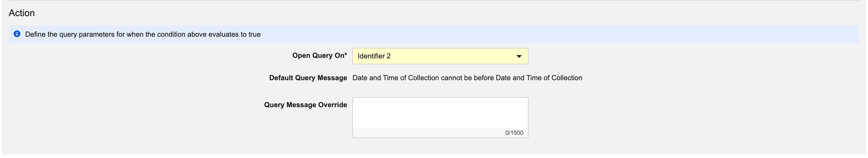Click the word 'Define' in the info banner
The width and height of the screenshot is (868, 158).
pos(35,34)
